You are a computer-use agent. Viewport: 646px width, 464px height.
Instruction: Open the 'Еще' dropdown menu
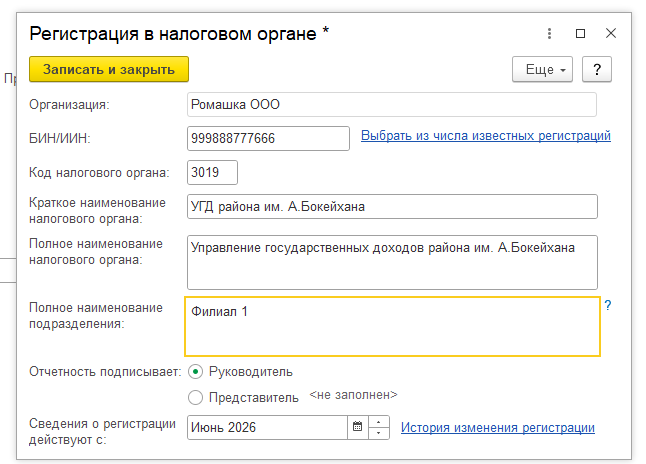[x=542, y=69]
